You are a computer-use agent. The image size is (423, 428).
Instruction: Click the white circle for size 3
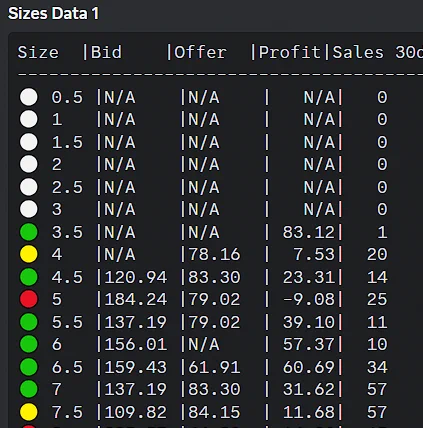coord(29,209)
